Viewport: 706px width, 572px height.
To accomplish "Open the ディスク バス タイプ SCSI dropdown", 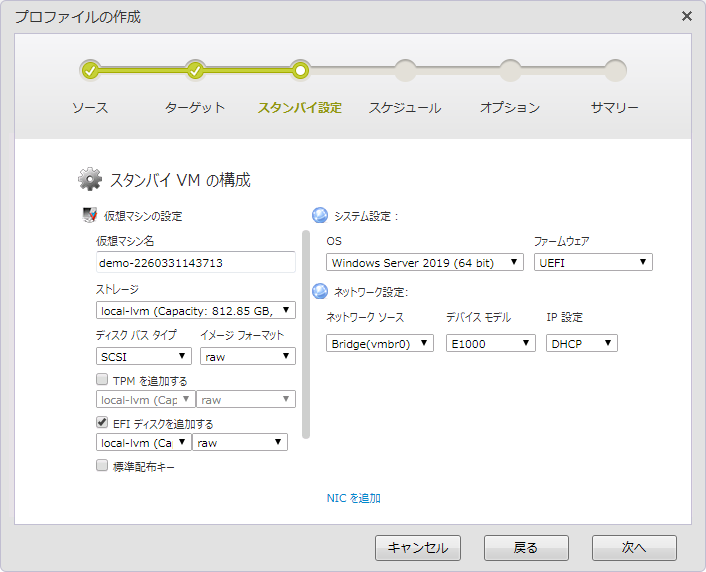I will coord(144,356).
